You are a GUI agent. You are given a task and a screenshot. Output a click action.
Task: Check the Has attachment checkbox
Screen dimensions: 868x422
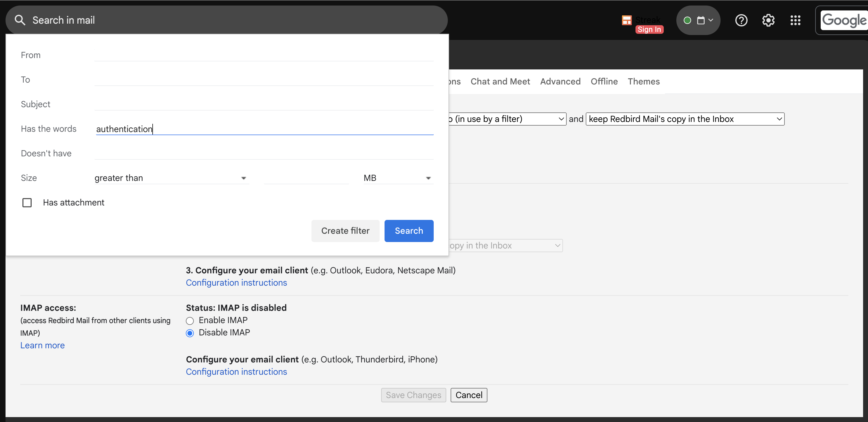click(x=27, y=203)
